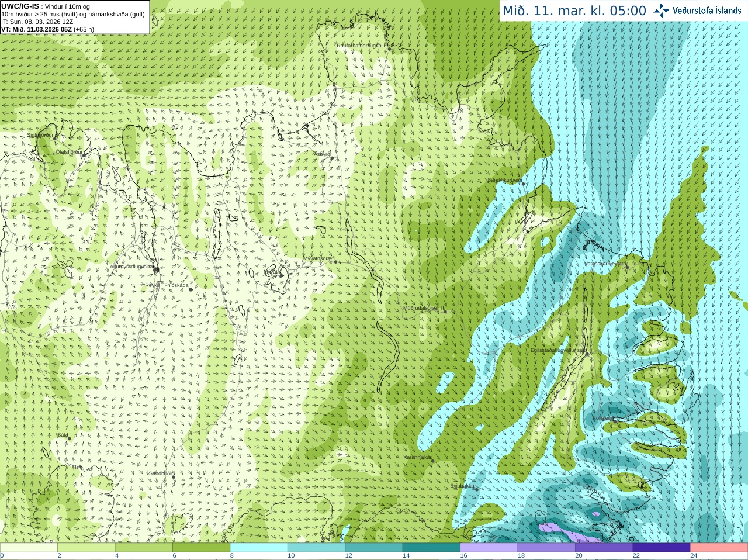Click the legend scale value 24

tap(694, 556)
